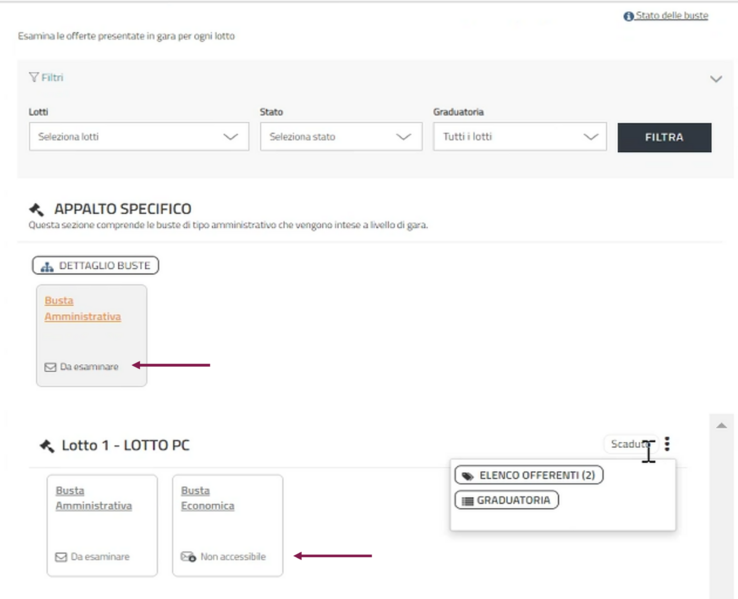The width and height of the screenshot is (738, 599).
Task: Open the DETTAGLIO BUSTE button
Action: click(96, 265)
